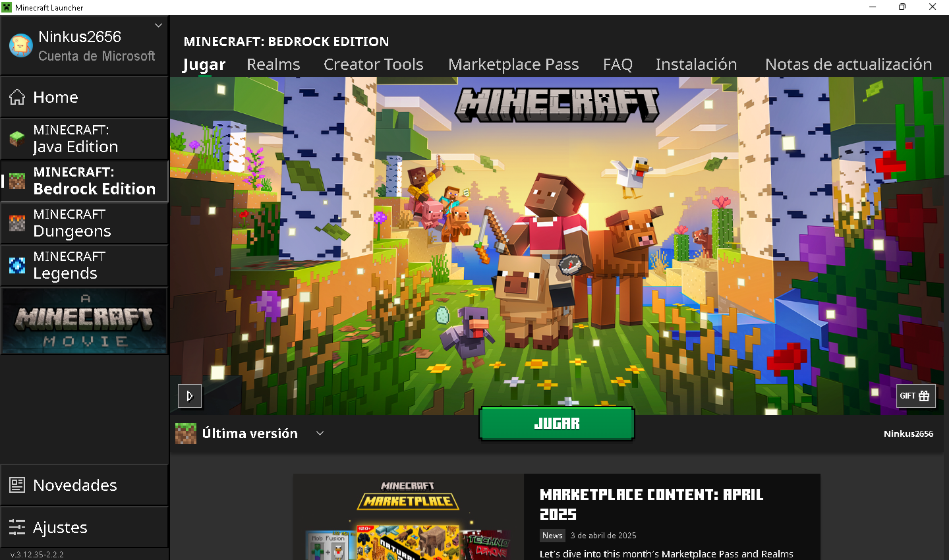
Task: Open the Marketplace Pass tab
Action: pos(513,65)
